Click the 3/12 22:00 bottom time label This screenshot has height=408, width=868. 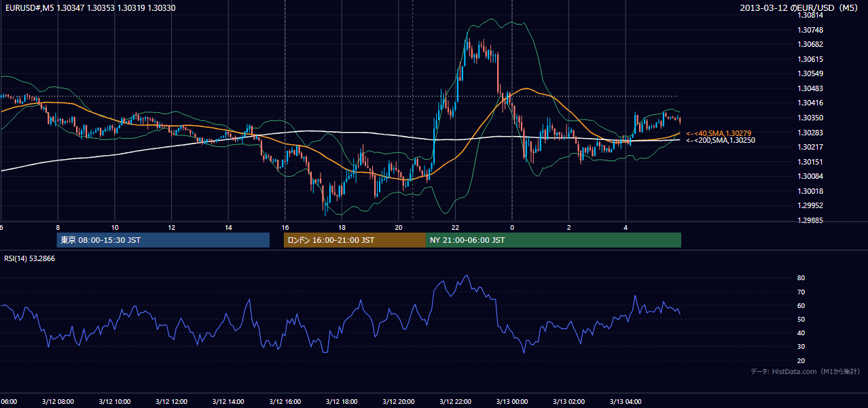click(455, 401)
